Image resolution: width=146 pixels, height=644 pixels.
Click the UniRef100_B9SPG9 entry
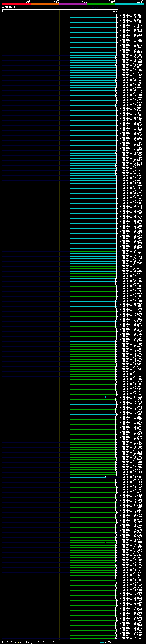pos(131,392)
